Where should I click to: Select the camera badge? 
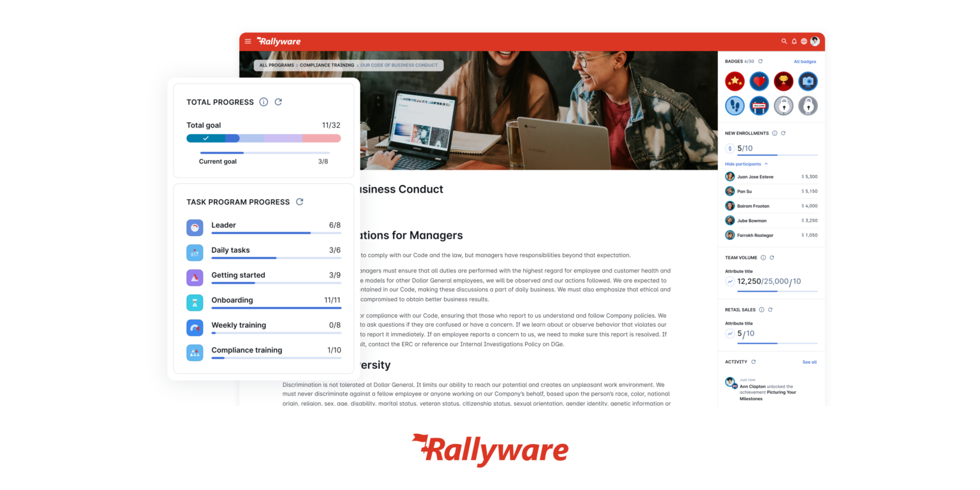click(808, 81)
